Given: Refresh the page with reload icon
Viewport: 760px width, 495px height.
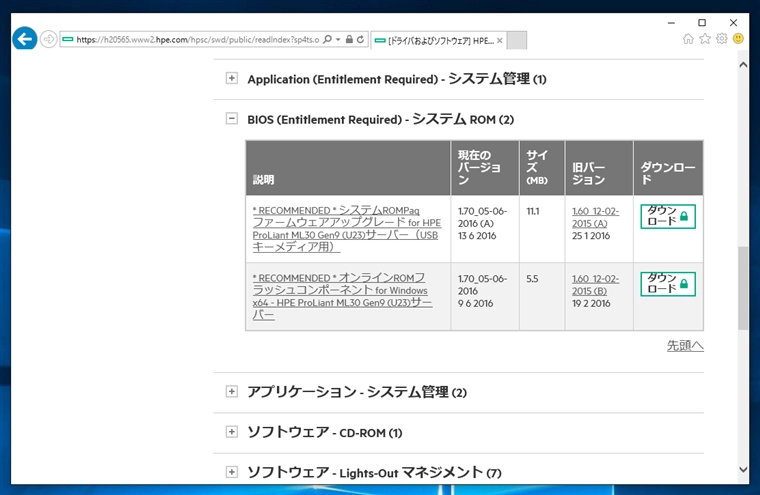Looking at the screenshot, I should (360, 39).
